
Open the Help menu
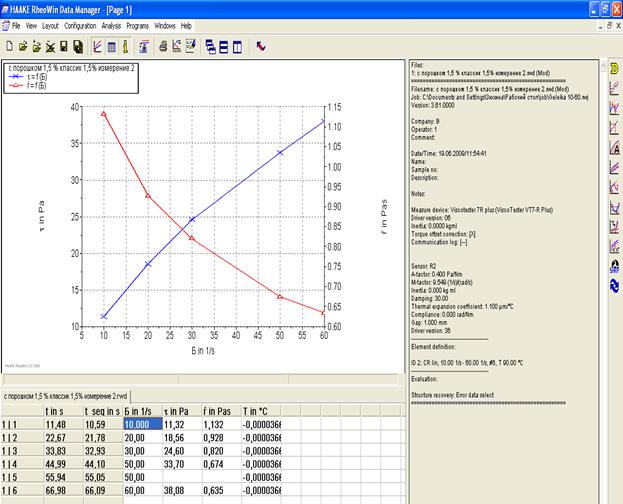pos(186,26)
